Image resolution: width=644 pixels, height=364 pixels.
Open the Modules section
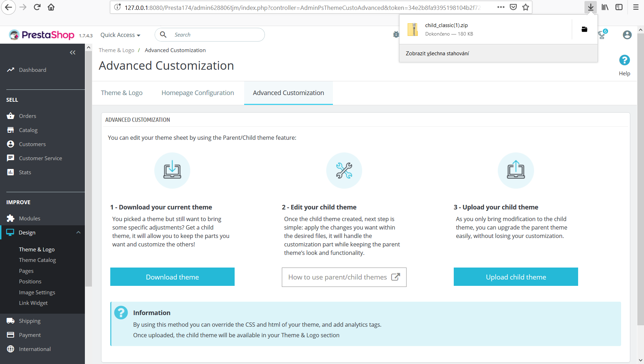pos(30,218)
